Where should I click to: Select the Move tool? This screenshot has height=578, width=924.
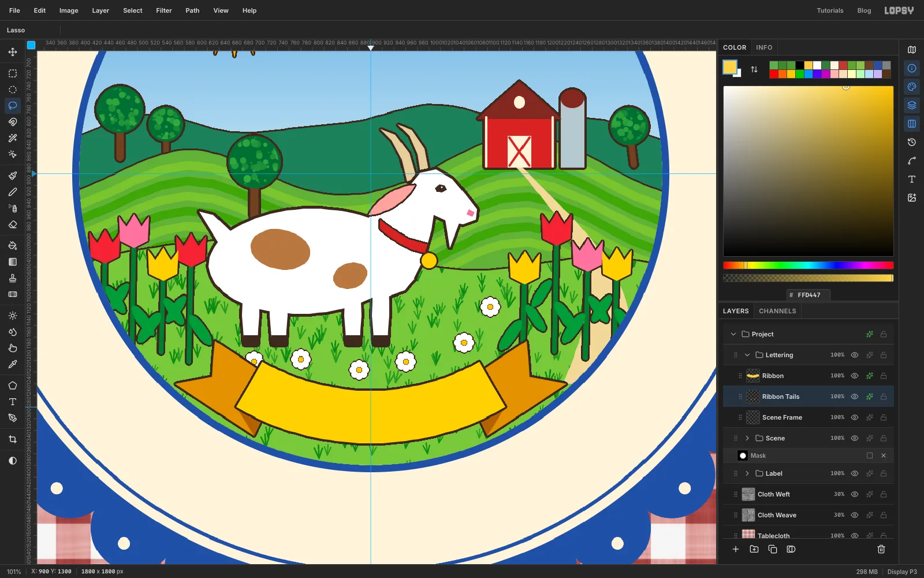point(13,52)
